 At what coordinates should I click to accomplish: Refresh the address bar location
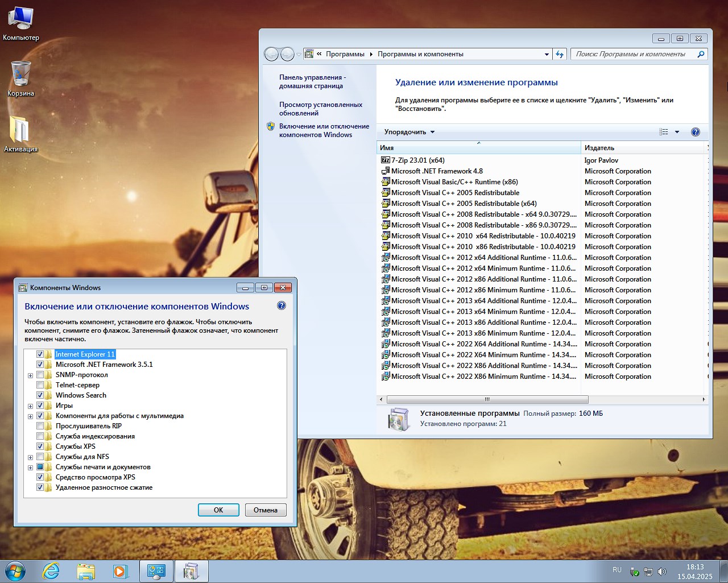click(x=560, y=54)
